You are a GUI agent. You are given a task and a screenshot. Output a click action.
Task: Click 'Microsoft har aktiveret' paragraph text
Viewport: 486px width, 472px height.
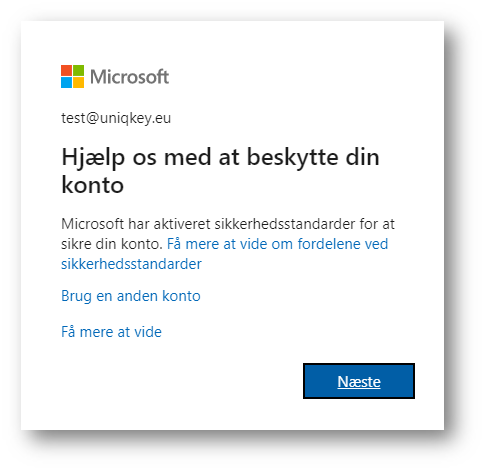click(136, 224)
